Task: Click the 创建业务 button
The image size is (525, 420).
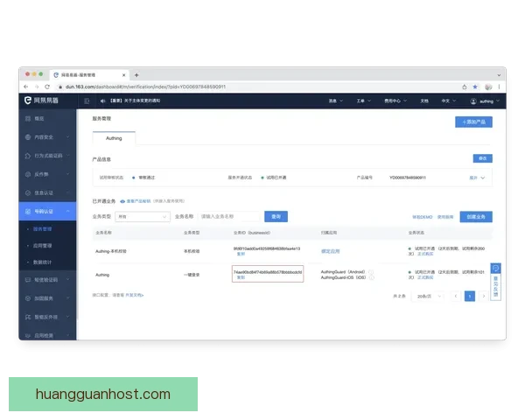Action: coord(477,216)
